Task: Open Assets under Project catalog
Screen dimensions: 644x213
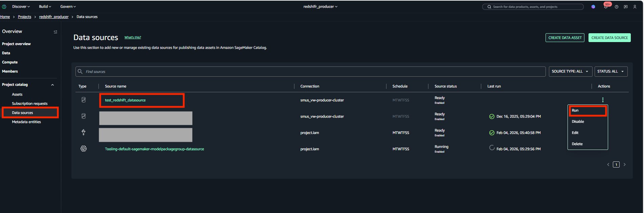Action: pyautogui.click(x=17, y=94)
